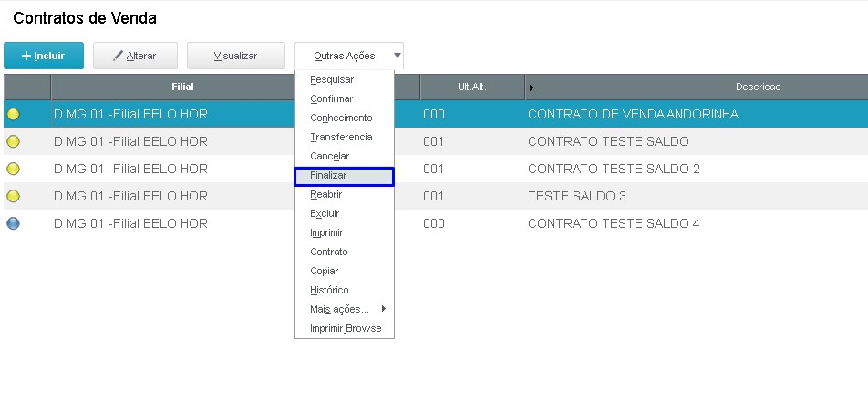Click the arrow icon in the Descricao header
The width and height of the screenshot is (868, 411).
(532, 87)
